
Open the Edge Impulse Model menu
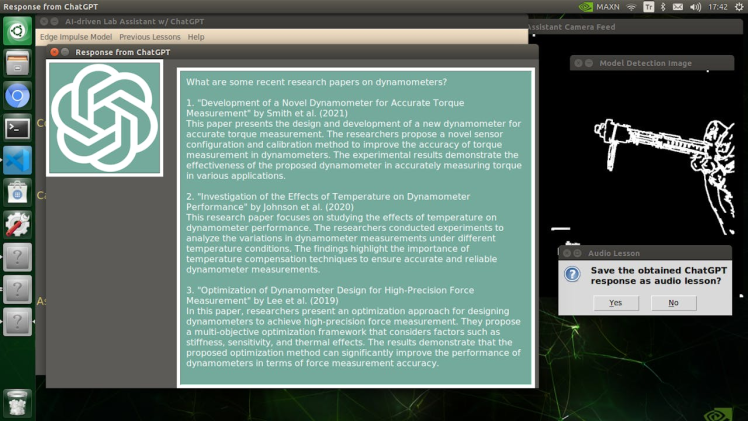tap(76, 37)
